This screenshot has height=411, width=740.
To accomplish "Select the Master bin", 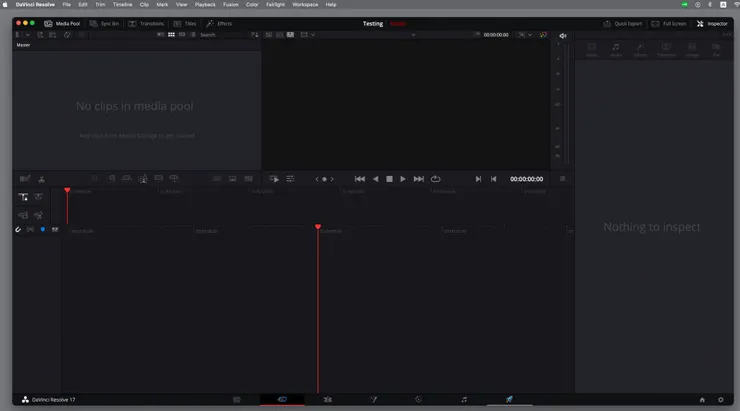I will tap(23, 45).
